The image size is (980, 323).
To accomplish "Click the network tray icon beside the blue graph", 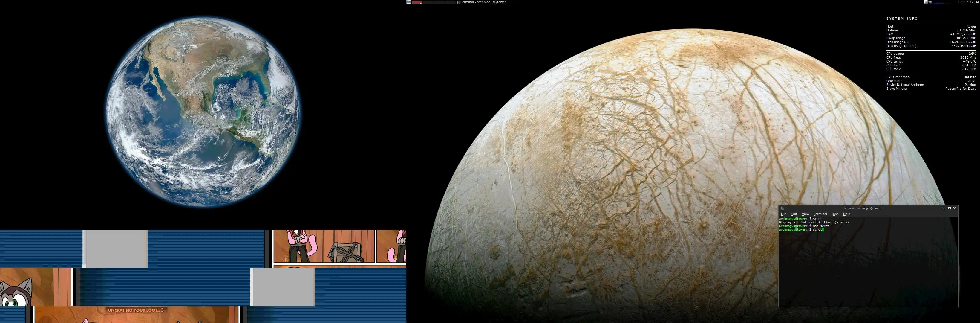I will coord(930,2).
